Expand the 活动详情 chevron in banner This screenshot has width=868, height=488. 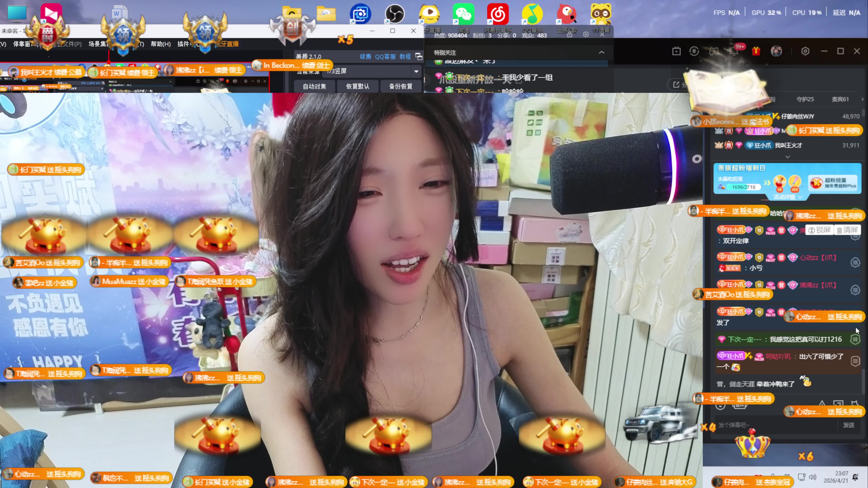click(x=800, y=197)
